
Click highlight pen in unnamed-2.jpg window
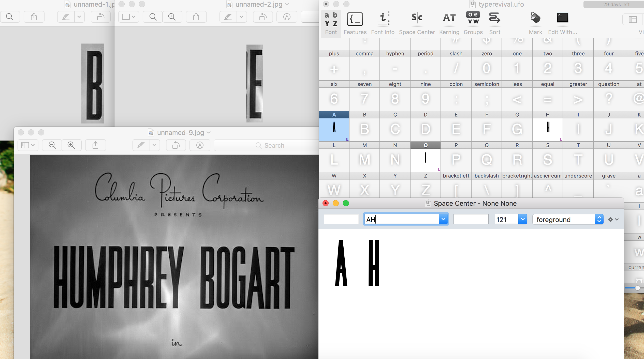[228, 17]
